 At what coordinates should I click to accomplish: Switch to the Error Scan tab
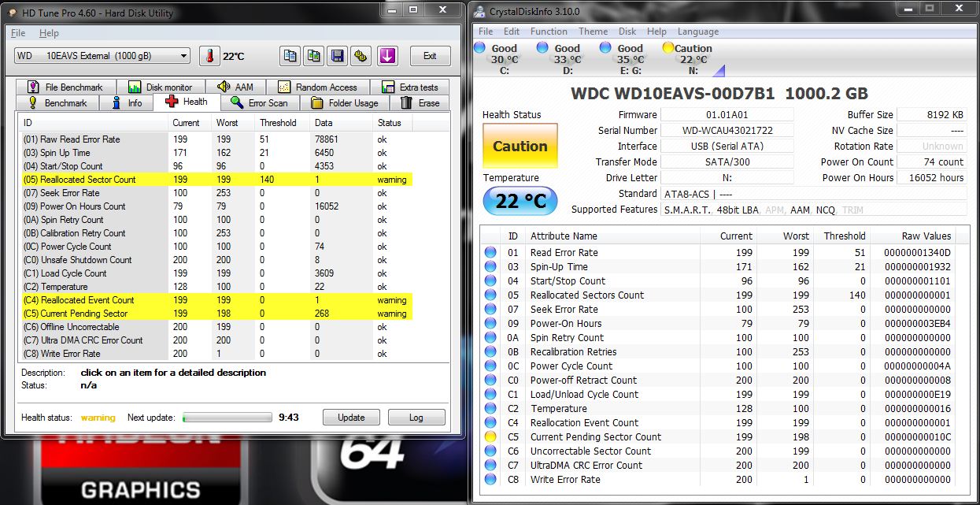point(259,103)
